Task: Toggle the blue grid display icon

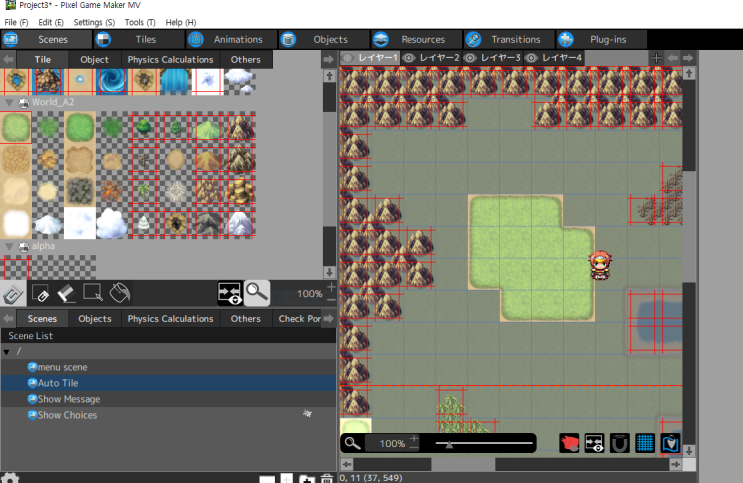Action: 645,444
